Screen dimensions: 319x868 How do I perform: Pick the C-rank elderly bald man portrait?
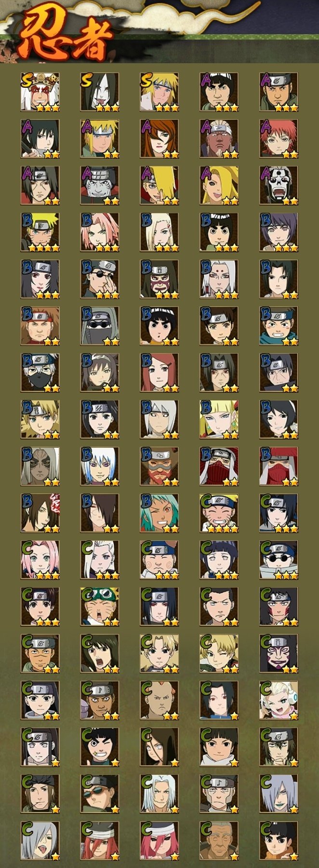coord(219,841)
